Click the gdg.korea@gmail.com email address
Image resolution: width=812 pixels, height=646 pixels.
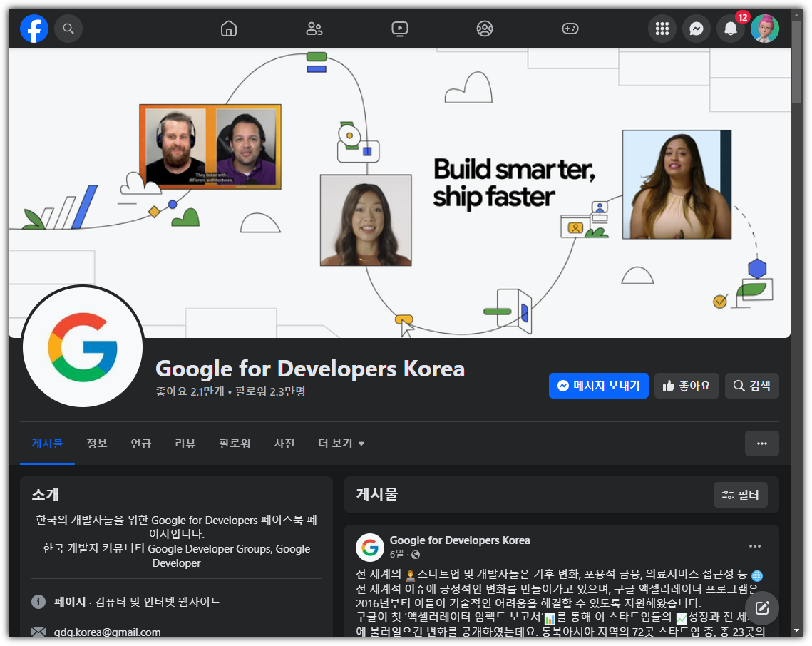click(107, 632)
